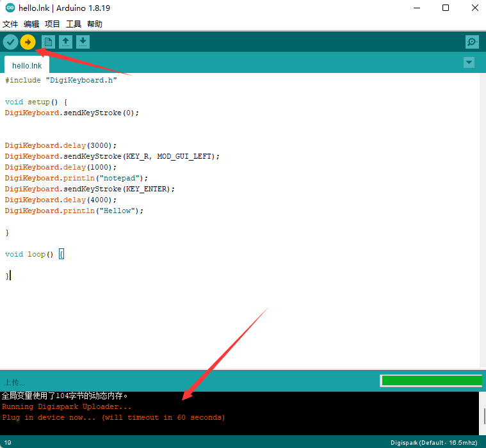
Task: Click the 上传... status message
Action: [14, 382]
